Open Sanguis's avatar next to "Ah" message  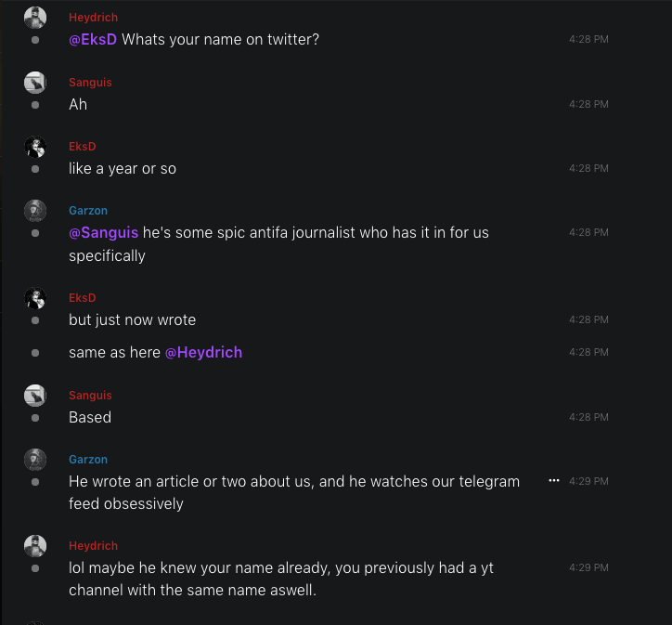(x=35, y=83)
